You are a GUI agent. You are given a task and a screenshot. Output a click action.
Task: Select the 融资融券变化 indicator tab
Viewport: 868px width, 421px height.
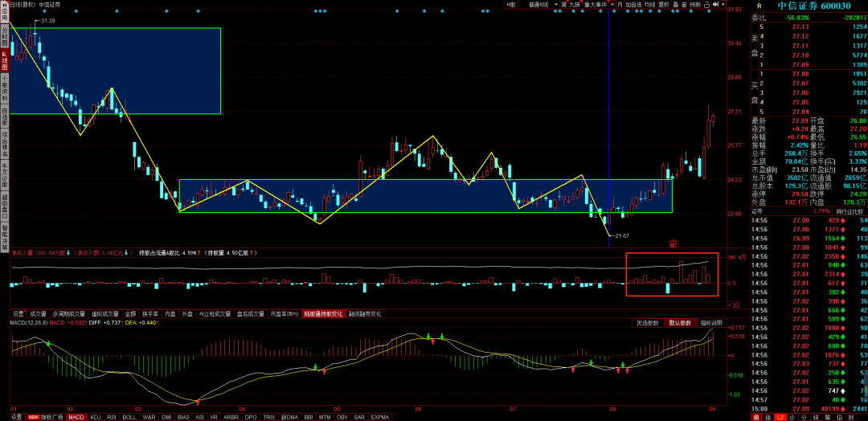point(364,313)
